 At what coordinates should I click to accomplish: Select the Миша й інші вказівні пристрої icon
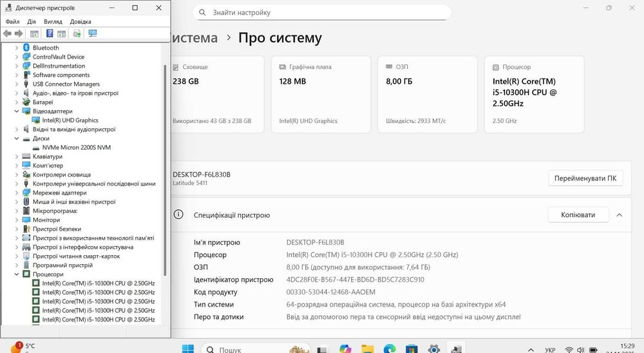26,202
